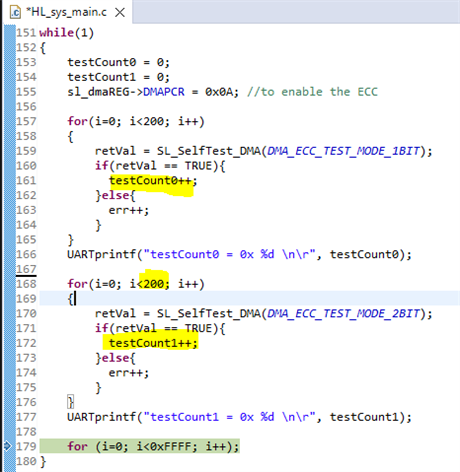Click the instruction pointer arrow at line 179
Viewport: 460px width, 472px height.
click(8, 446)
